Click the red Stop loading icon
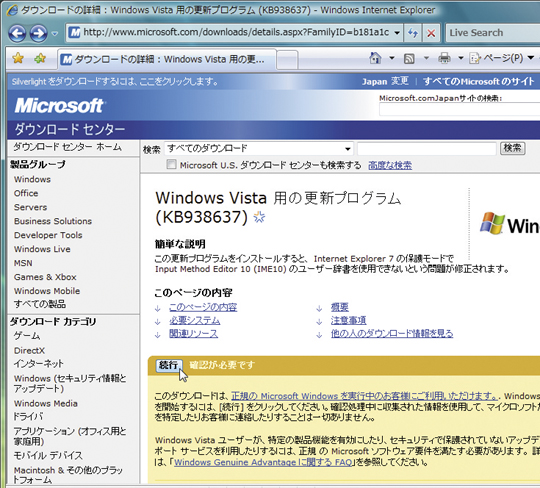 [431, 33]
